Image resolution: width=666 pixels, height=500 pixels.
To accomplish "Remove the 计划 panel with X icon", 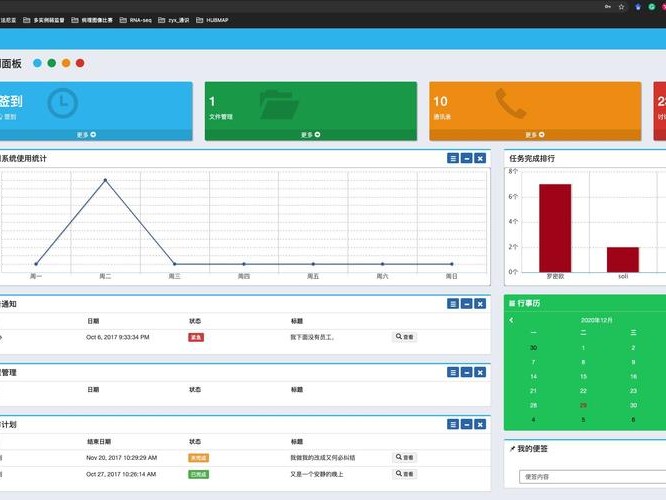I will coord(480,424).
